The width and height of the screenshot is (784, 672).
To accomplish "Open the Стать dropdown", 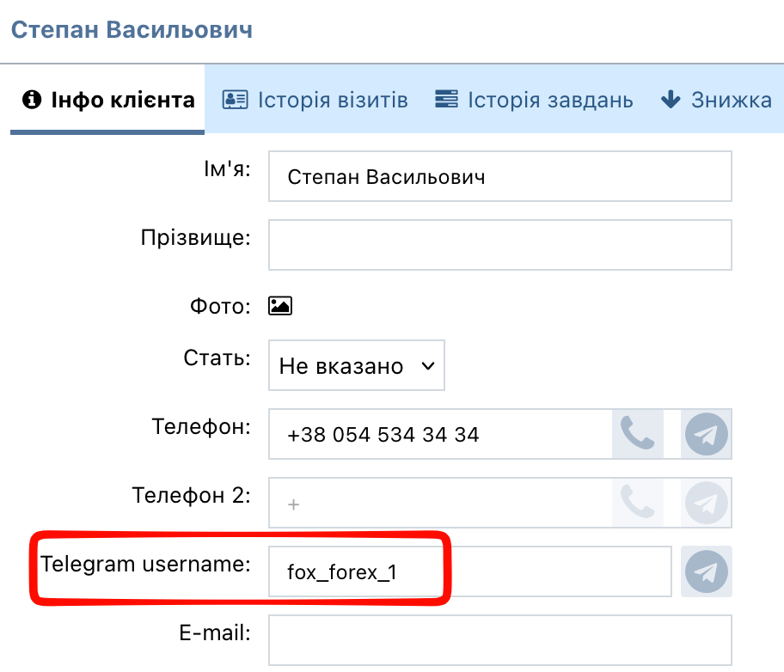I will [x=356, y=366].
